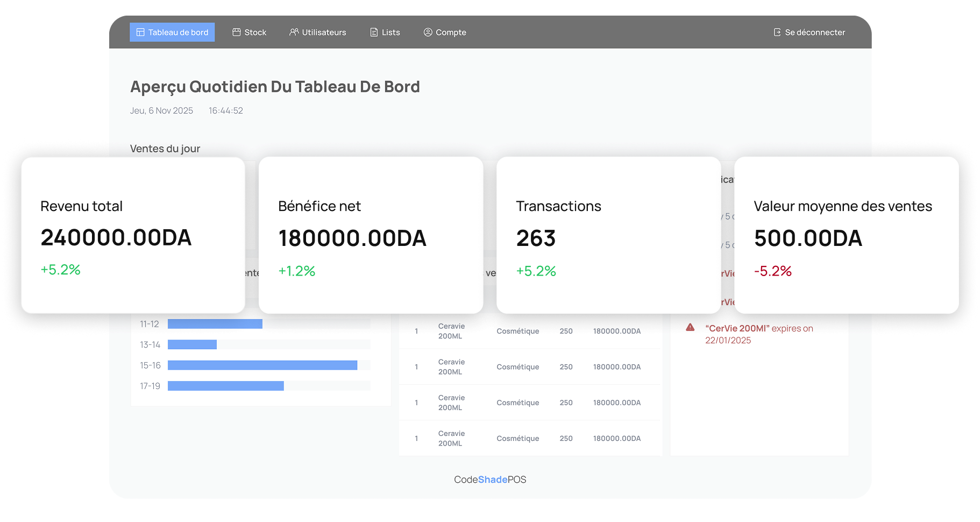Click the Stock box icon
The width and height of the screenshot is (980, 522).
point(236,32)
